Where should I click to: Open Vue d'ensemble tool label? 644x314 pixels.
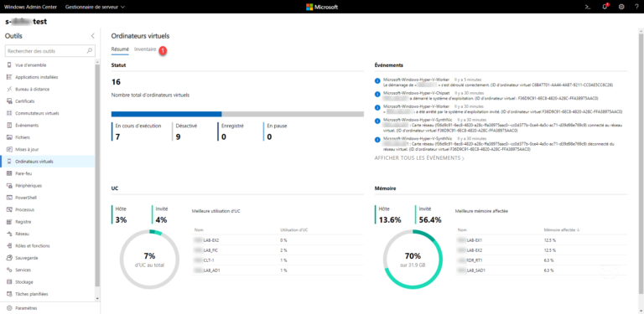point(31,64)
